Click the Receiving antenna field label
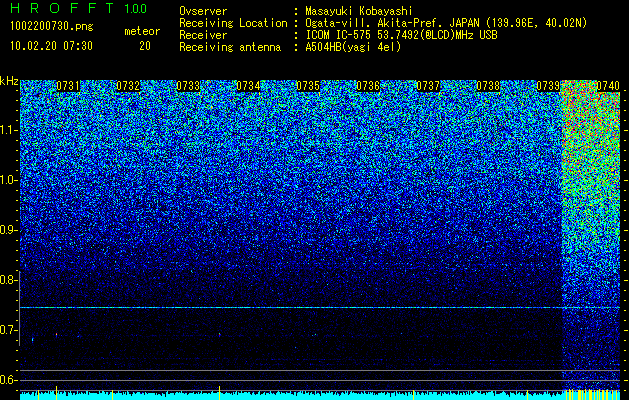The height and width of the screenshot is (400, 629). (230, 47)
